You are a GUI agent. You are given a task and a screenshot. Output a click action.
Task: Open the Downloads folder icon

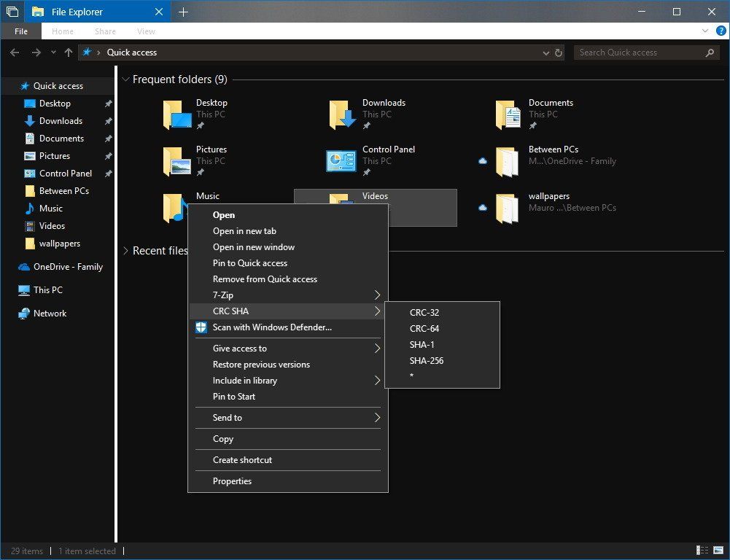[x=342, y=114]
